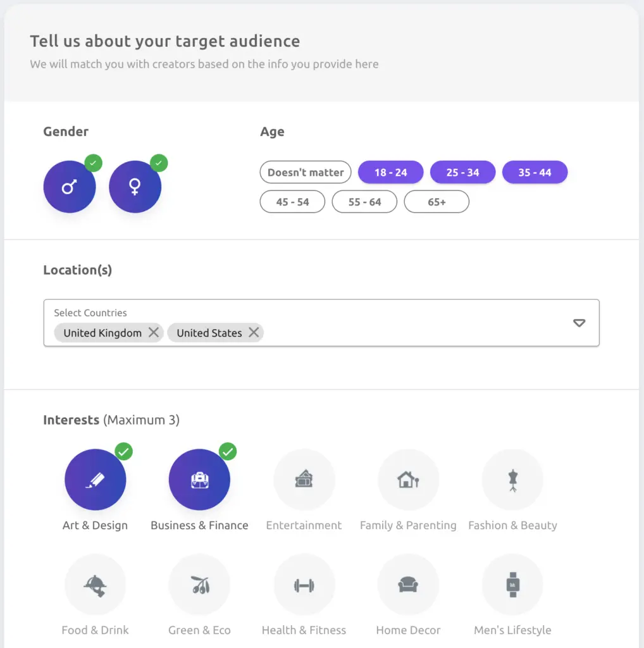The height and width of the screenshot is (648, 644).
Task: Add the 45 - 54 age range
Action: click(292, 202)
